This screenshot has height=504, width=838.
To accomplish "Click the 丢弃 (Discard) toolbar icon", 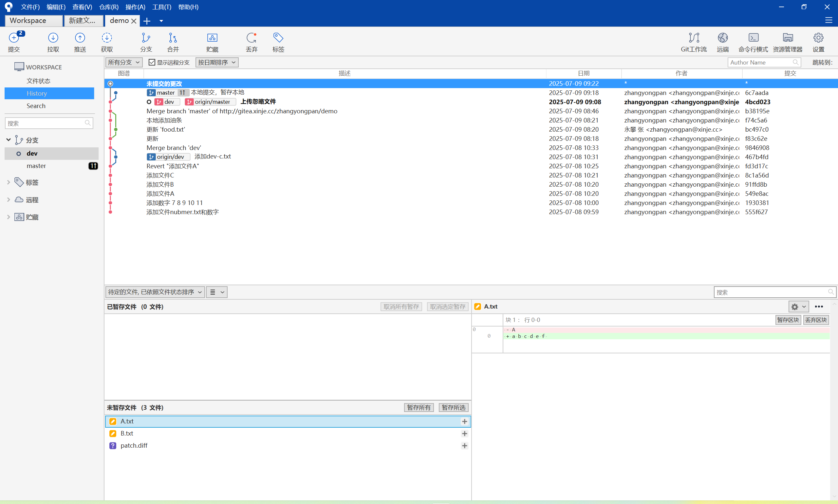I will 251,42.
